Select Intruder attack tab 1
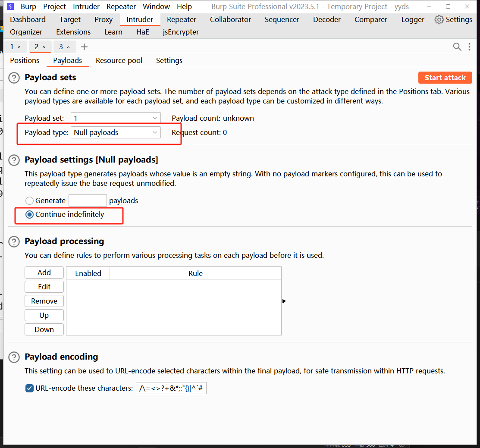This screenshot has height=448, width=480. pyautogui.click(x=12, y=47)
